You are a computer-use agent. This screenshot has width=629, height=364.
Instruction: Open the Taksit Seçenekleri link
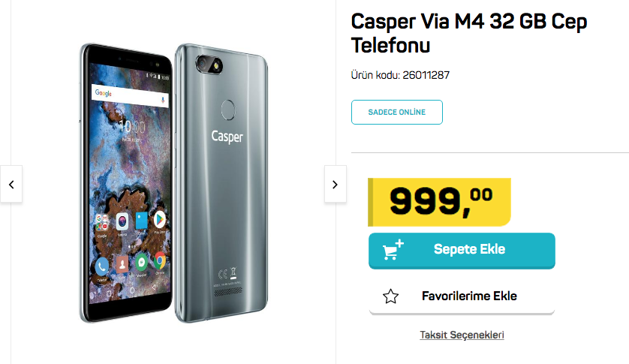(462, 335)
